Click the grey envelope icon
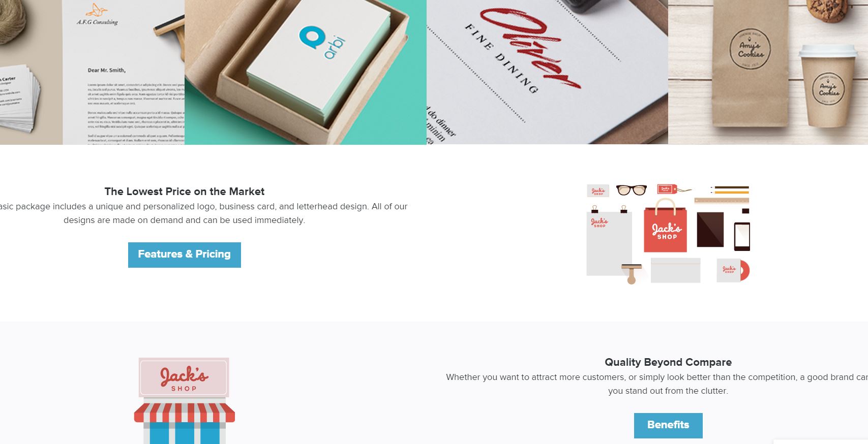The width and height of the screenshot is (868, 444). (x=675, y=270)
